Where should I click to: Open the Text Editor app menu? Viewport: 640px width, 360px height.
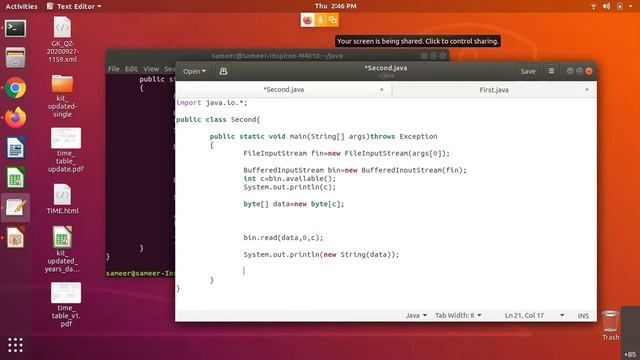coord(74,6)
